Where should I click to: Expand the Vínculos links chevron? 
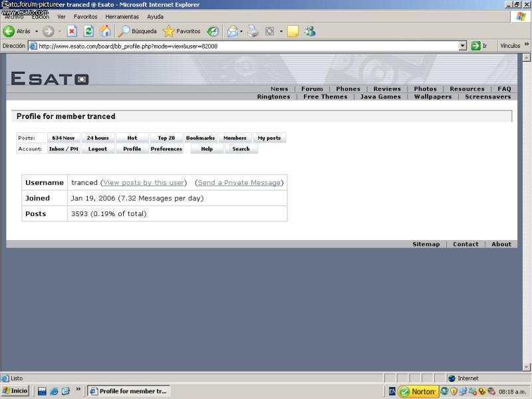[x=526, y=44]
